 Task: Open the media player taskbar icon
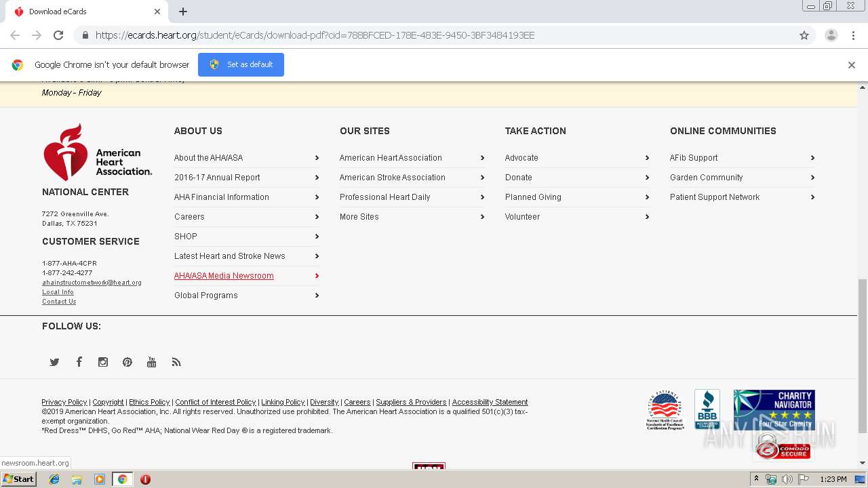point(100,479)
